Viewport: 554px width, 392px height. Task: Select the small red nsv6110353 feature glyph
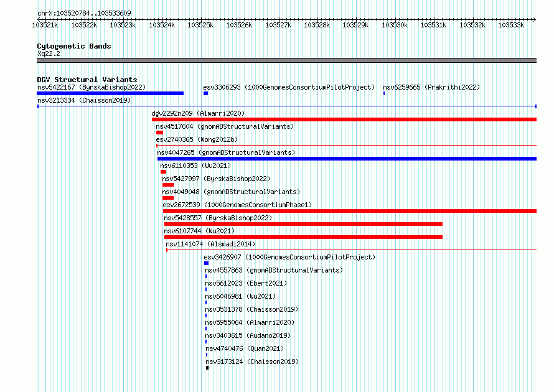coord(163,172)
